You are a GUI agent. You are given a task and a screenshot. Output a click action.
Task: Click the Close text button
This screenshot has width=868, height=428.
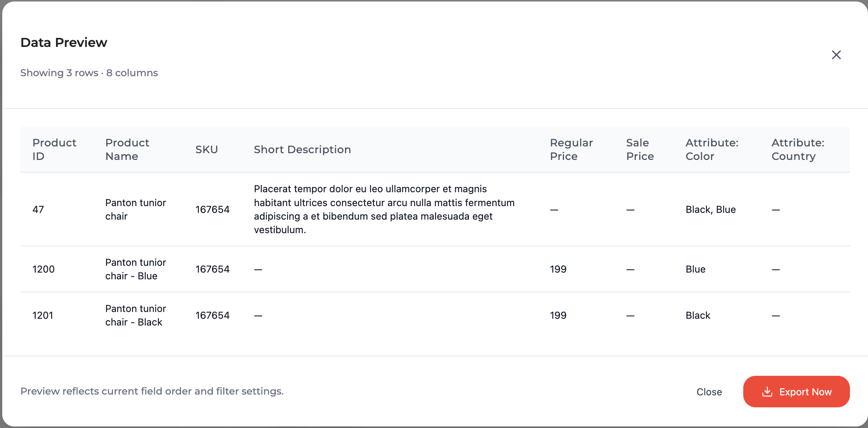point(709,392)
